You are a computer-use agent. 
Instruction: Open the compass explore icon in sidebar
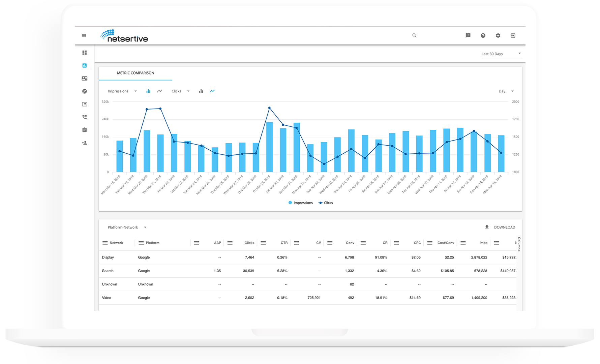pos(85,91)
